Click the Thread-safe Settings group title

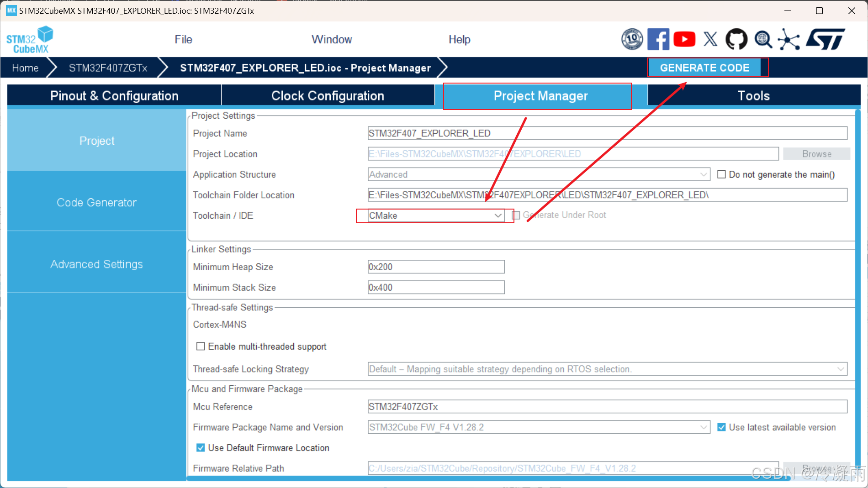click(x=232, y=307)
